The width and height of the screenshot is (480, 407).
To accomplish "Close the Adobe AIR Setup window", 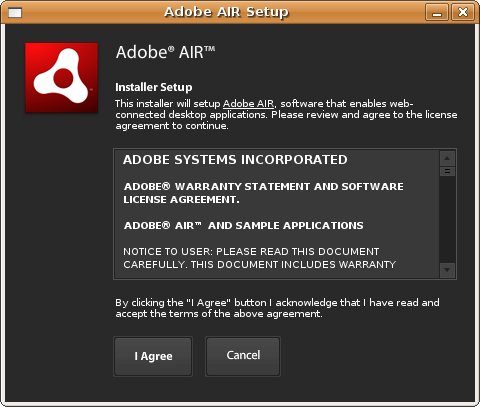I will [x=463, y=13].
